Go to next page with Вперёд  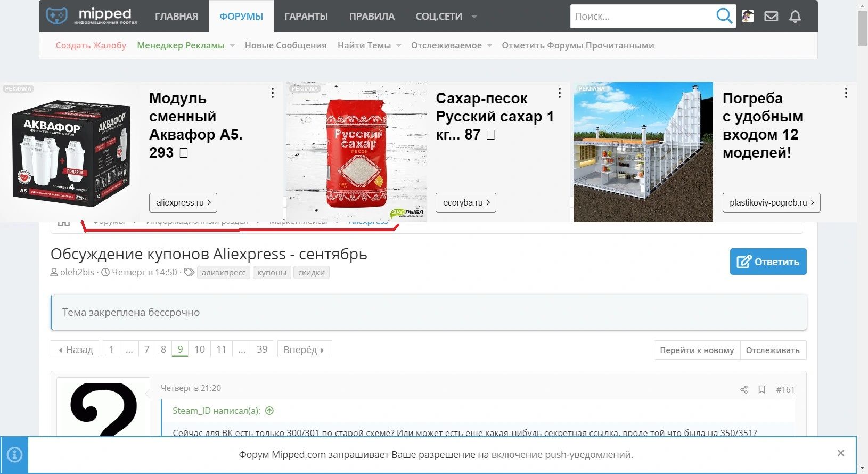tap(305, 349)
